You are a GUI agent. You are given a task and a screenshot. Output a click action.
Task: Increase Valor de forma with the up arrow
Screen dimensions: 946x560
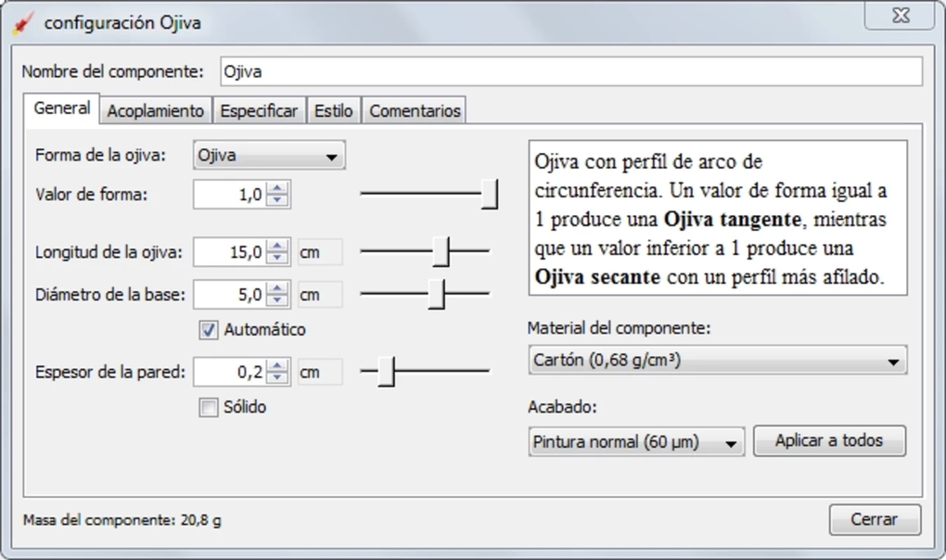tap(277, 188)
